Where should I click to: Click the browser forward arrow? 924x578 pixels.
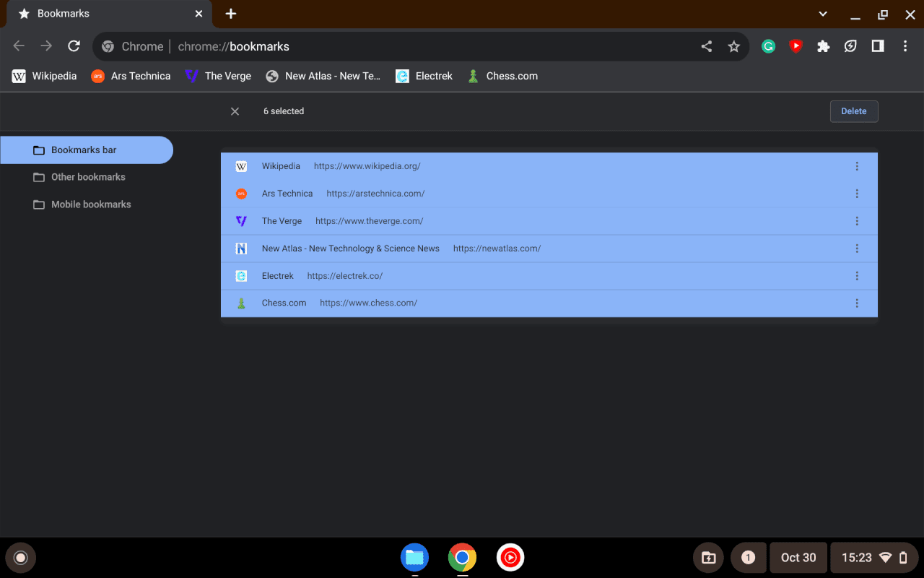tap(46, 46)
